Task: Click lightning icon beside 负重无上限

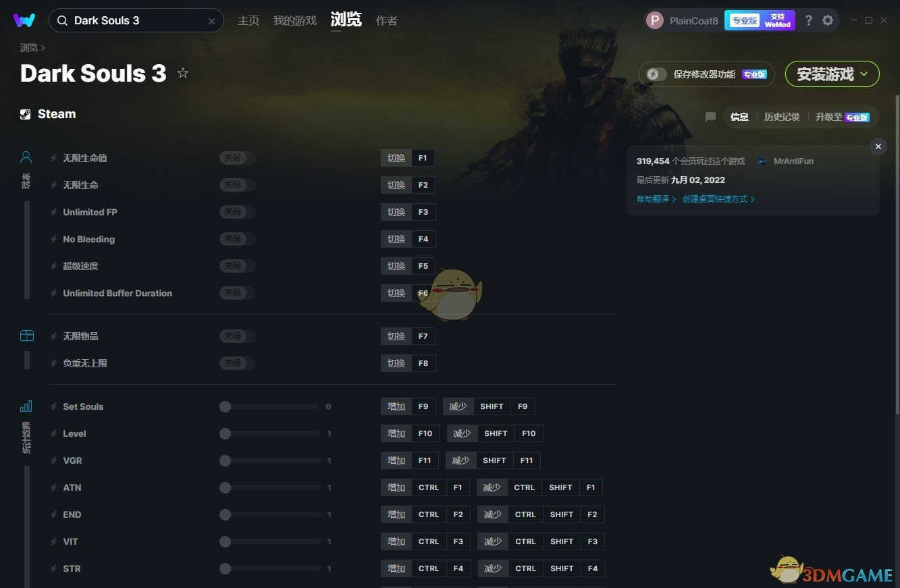Action: pos(54,363)
